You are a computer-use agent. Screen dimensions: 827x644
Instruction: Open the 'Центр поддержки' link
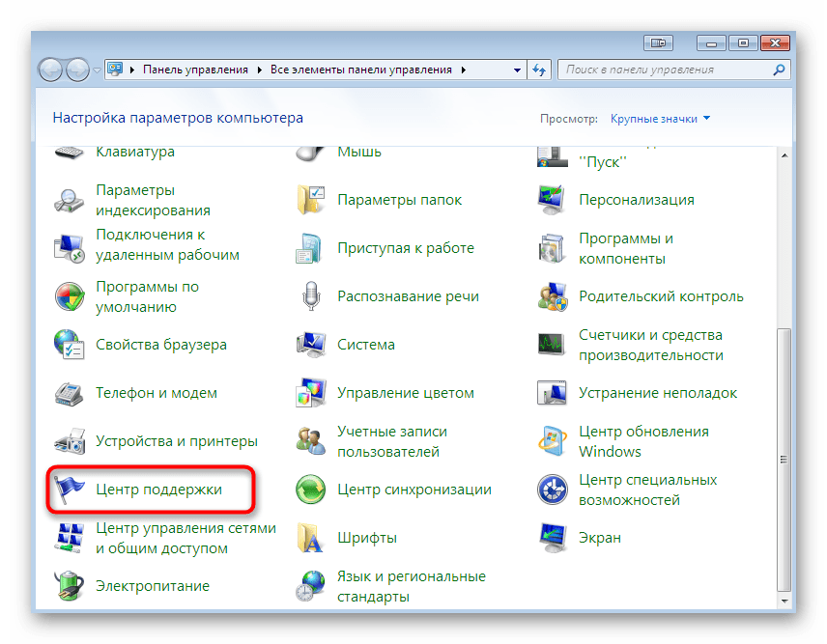[158, 490]
